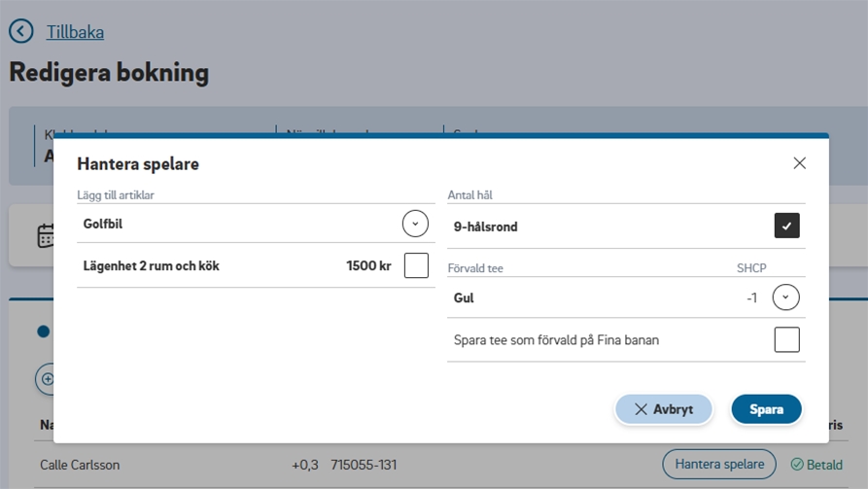Open the Gul tee dropdown chevron

point(785,297)
